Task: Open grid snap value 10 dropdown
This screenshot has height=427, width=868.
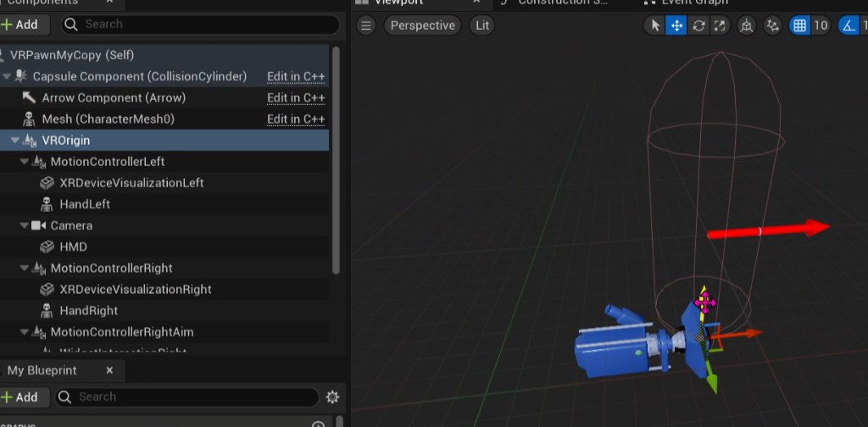Action: tap(821, 25)
